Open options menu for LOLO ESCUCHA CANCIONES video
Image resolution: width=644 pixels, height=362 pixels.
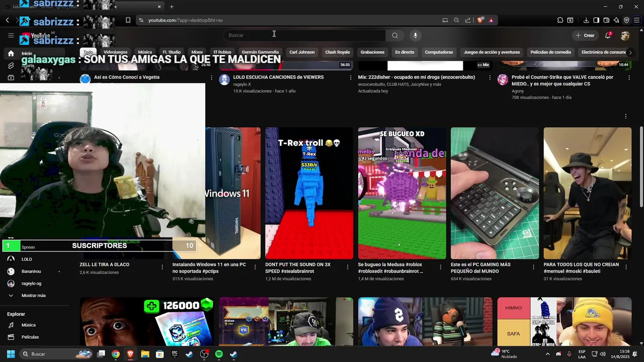[351, 78]
